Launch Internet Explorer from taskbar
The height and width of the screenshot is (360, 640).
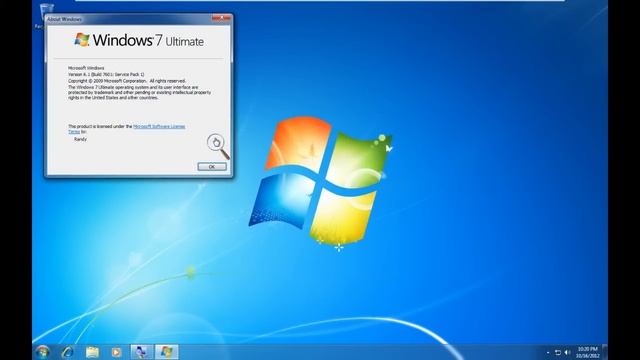tap(67, 352)
